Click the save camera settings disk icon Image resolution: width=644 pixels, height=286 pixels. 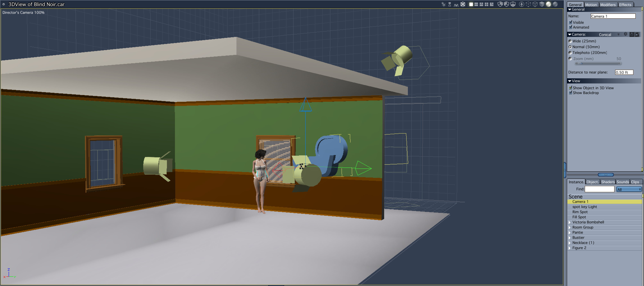click(x=632, y=34)
